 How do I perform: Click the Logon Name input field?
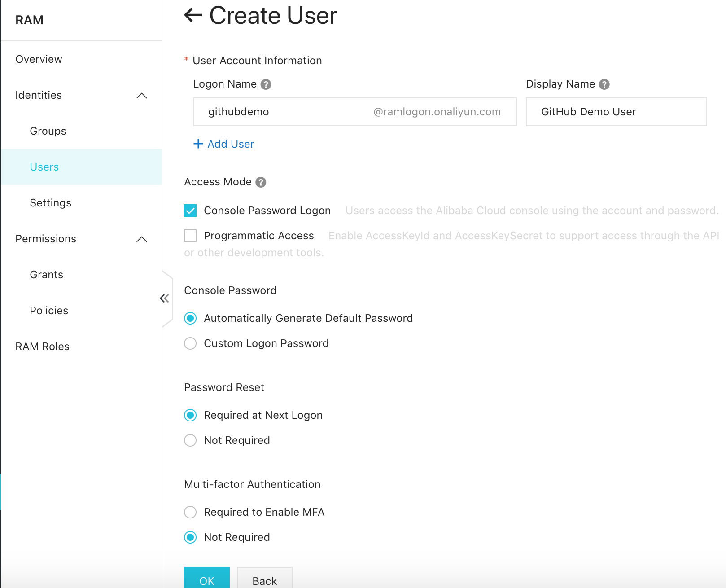(354, 112)
